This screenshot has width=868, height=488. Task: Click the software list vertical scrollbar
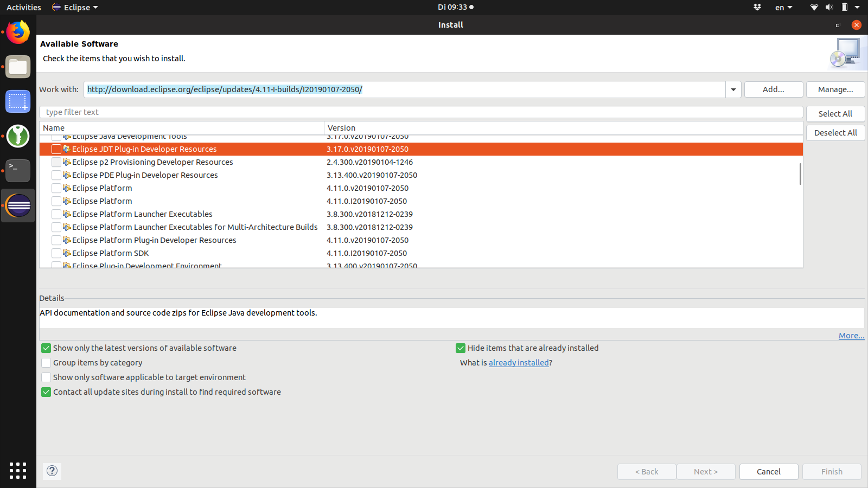(800, 174)
